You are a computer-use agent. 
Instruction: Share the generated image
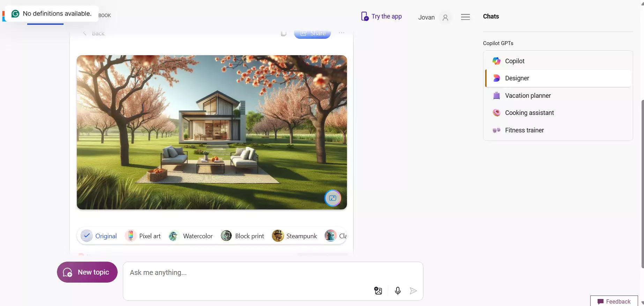[312, 34]
